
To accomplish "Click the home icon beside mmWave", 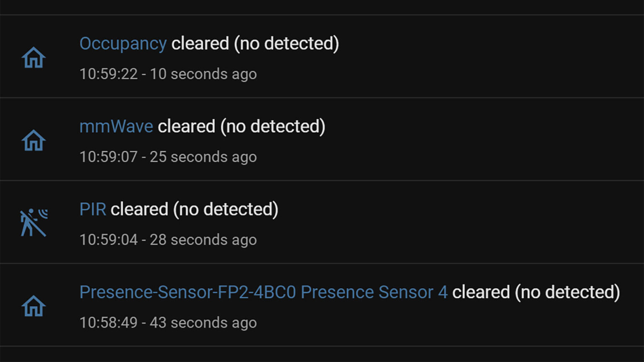I will 34,140.
